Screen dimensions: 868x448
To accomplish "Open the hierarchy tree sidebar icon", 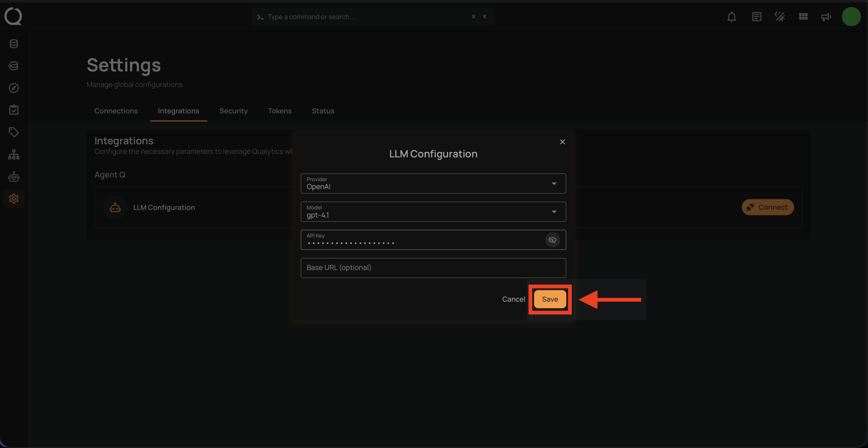I will click(x=14, y=154).
